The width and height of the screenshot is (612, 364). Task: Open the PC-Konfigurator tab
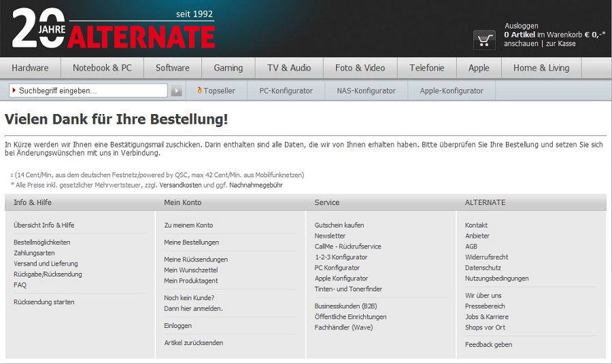click(286, 91)
